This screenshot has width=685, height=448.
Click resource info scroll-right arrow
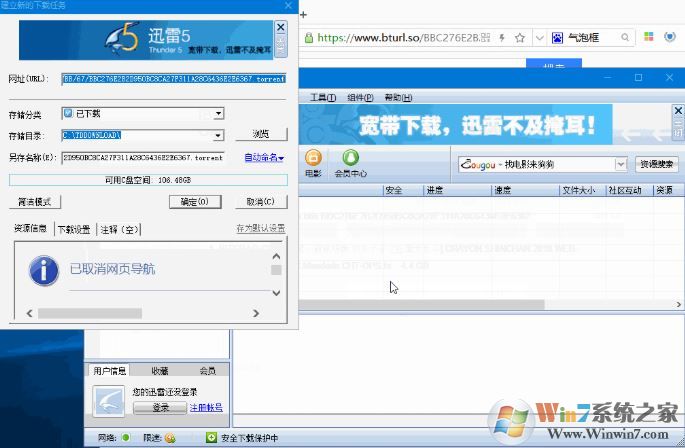256,313
